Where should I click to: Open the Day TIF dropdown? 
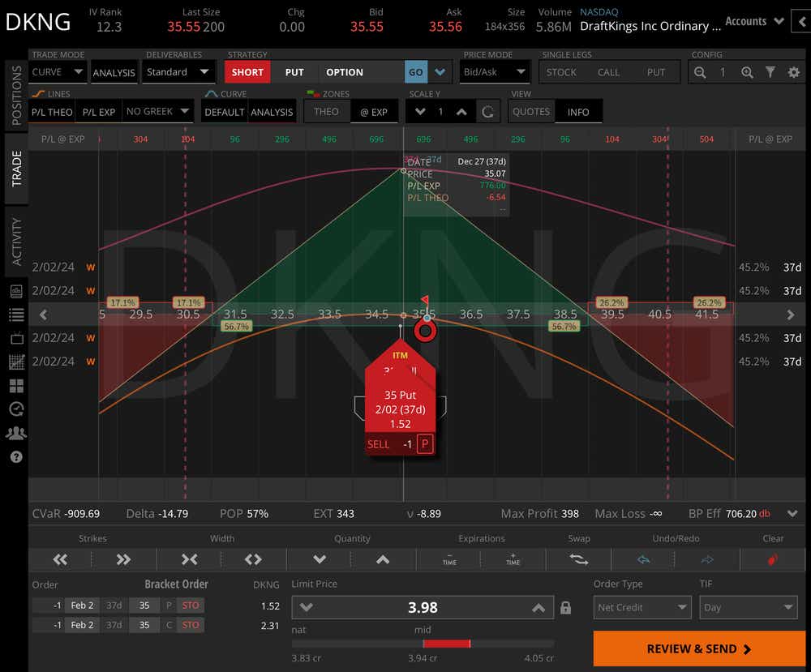point(749,608)
